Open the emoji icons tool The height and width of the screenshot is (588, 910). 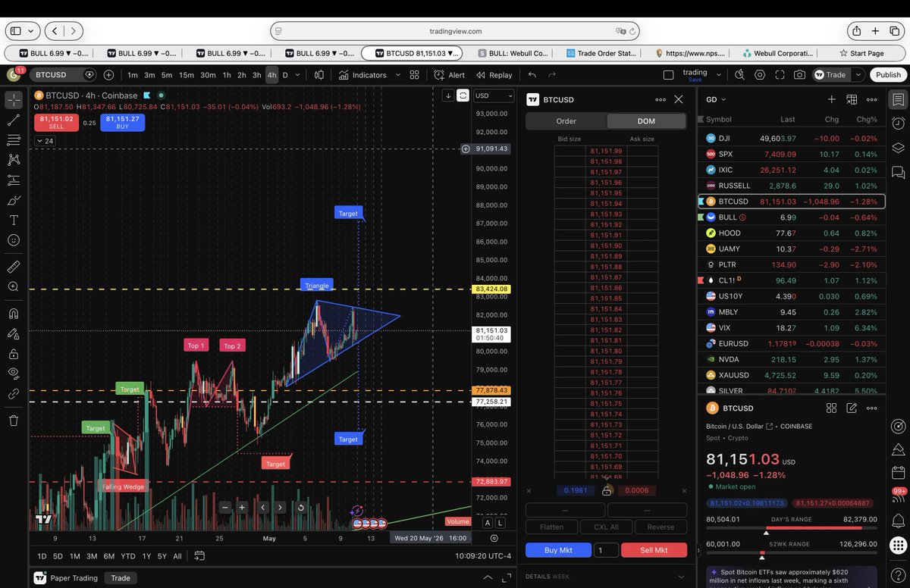click(14, 240)
